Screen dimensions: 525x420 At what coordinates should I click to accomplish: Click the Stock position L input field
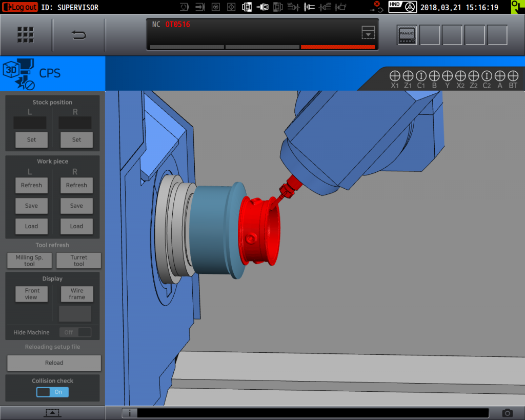[x=29, y=122]
